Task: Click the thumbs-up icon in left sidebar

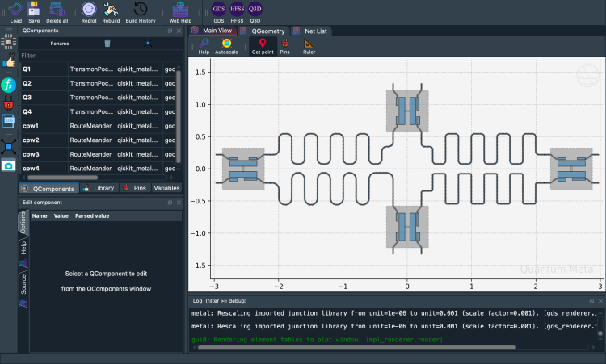Action: (x=9, y=61)
